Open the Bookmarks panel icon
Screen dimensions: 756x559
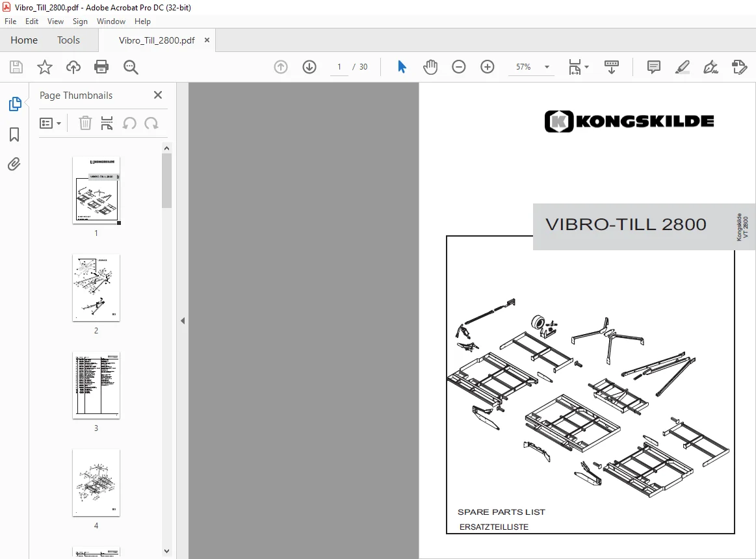[14, 135]
